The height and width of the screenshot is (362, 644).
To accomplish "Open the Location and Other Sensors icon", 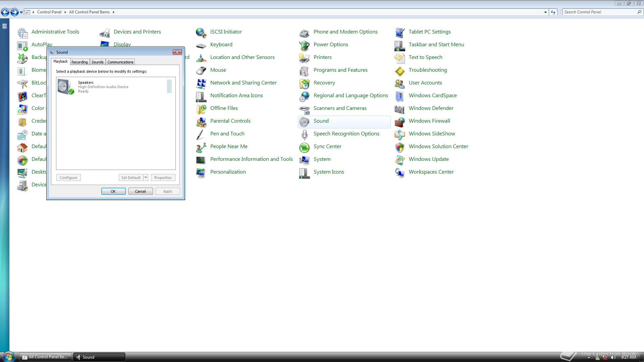I will click(x=201, y=58).
